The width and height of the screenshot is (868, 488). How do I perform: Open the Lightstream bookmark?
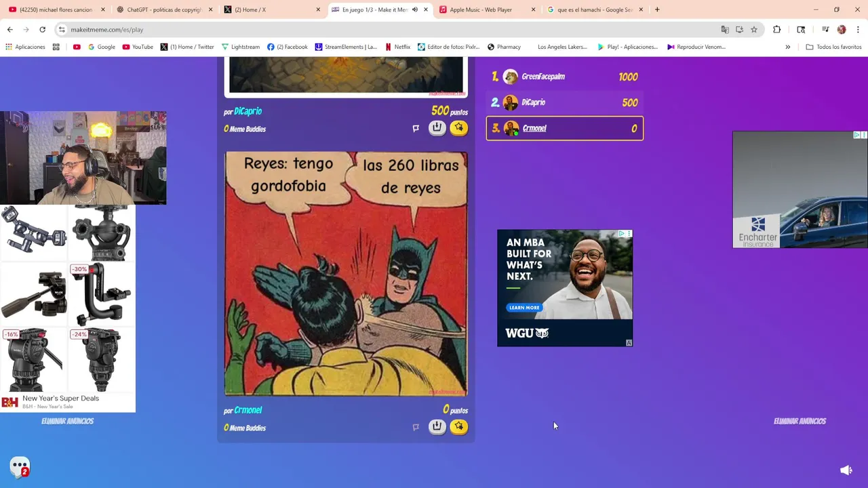[x=241, y=47]
